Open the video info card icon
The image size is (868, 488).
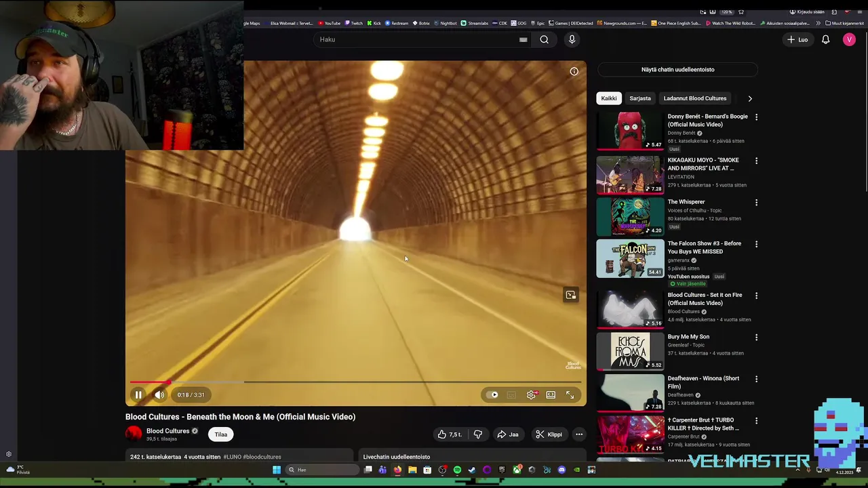coord(574,71)
